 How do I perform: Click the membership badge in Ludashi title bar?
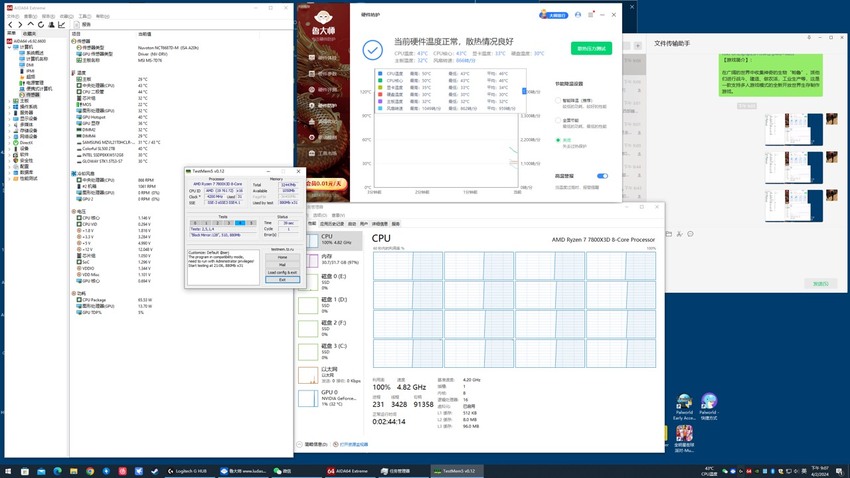pyautogui.click(x=553, y=15)
